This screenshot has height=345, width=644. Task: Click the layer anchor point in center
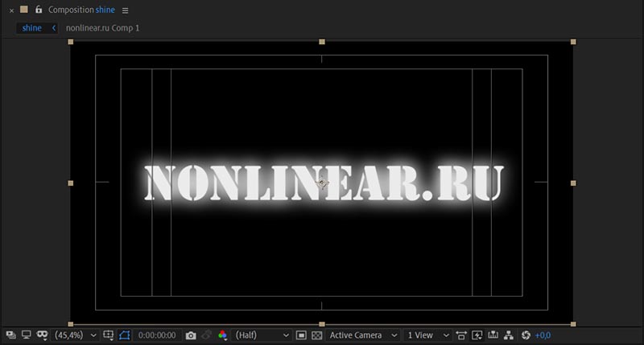[322, 183]
